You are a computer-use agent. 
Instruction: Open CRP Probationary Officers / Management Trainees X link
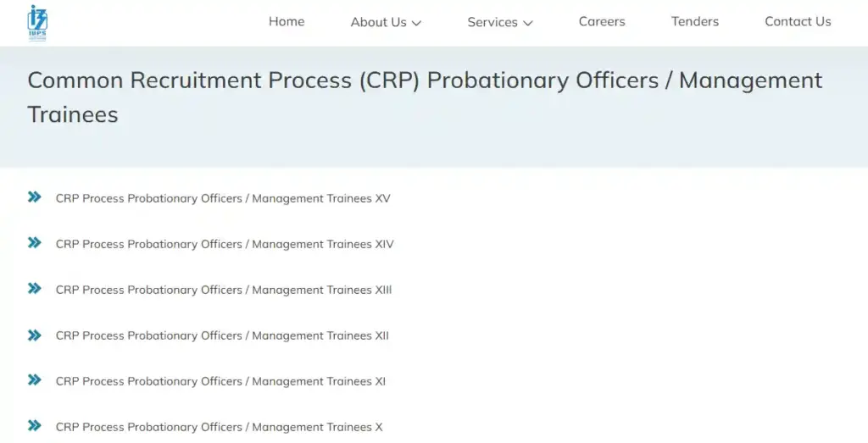tap(220, 427)
